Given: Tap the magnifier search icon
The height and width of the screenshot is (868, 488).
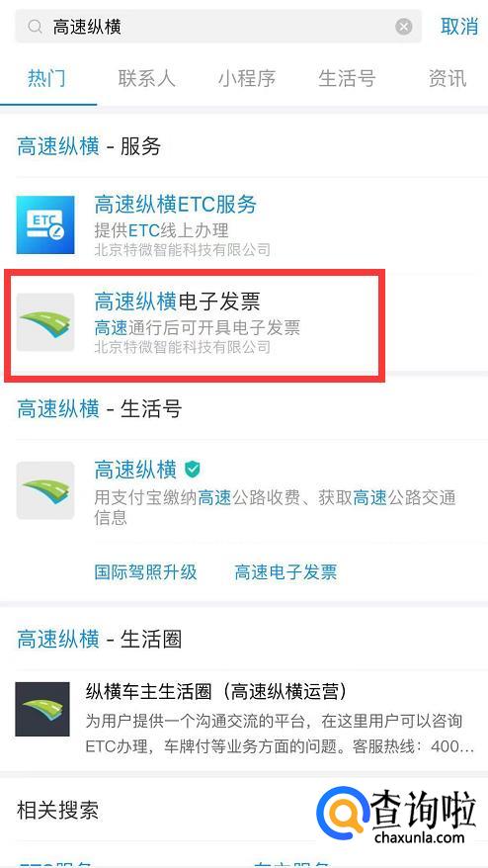Looking at the screenshot, I should point(35,26).
